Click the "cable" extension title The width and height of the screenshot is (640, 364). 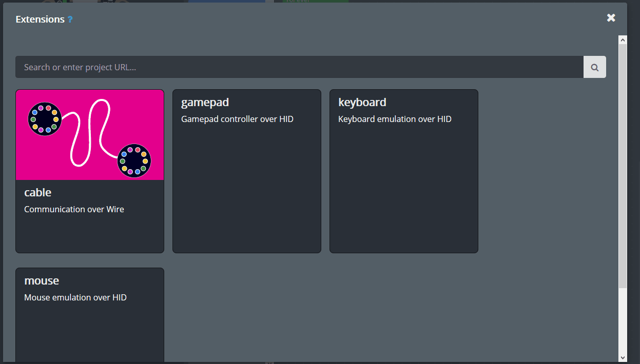tap(38, 192)
